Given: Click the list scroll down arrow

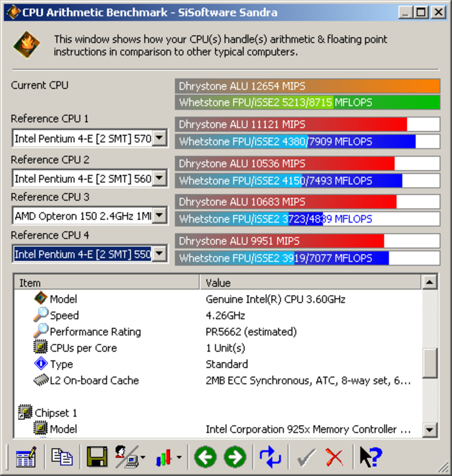Looking at the screenshot, I should click(430, 429).
